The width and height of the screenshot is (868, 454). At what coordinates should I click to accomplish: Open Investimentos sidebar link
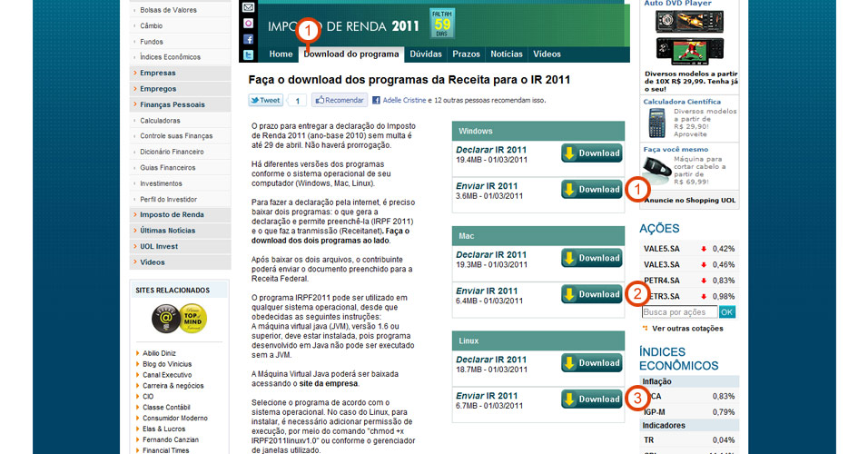tap(161, 183)
